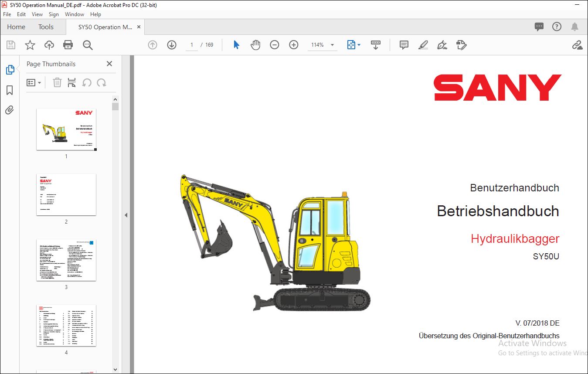Open Page Thumbnails panel icon
The height and width of the screenshot is (374, 588).
[x=10, y=70]
